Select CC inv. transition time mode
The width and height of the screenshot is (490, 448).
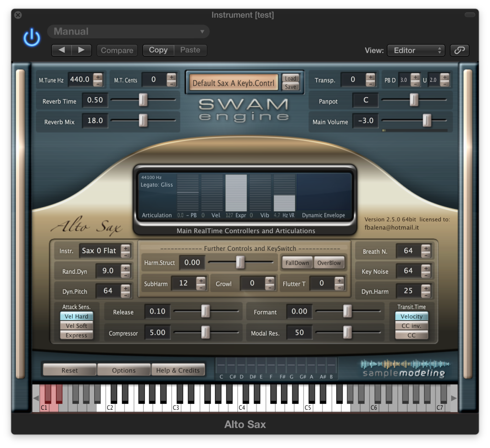click(412, 326)
